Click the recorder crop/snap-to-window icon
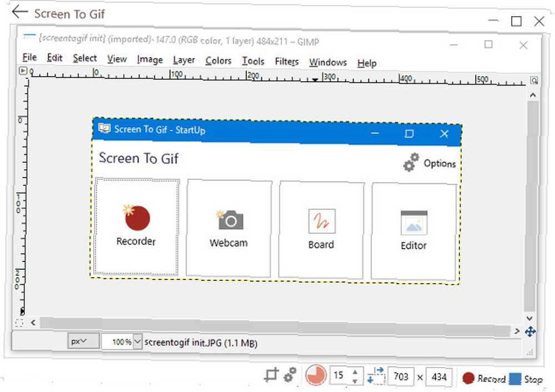 point(271,374)
